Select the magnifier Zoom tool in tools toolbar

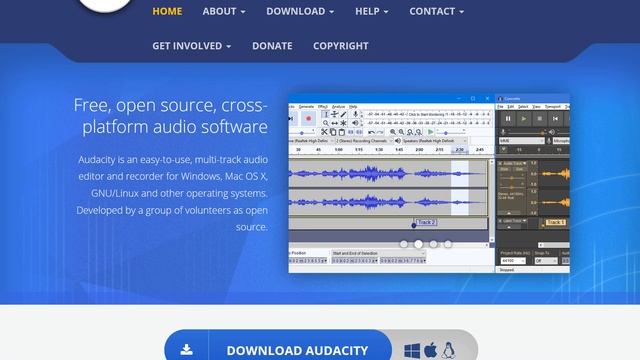point(326,123)
